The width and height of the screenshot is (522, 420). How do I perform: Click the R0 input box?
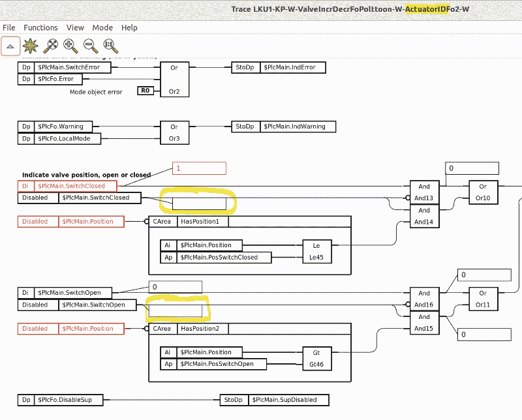click(x=146, y=91)
